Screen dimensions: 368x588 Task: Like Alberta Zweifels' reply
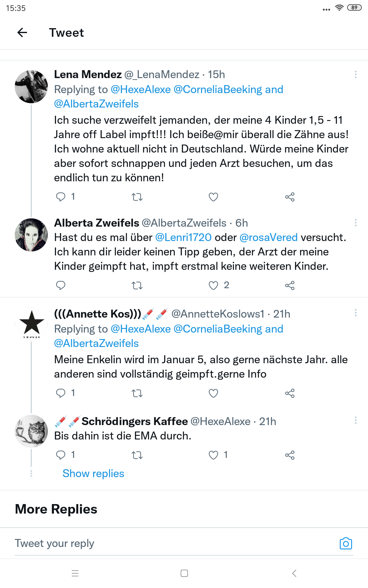pos(213,285)
